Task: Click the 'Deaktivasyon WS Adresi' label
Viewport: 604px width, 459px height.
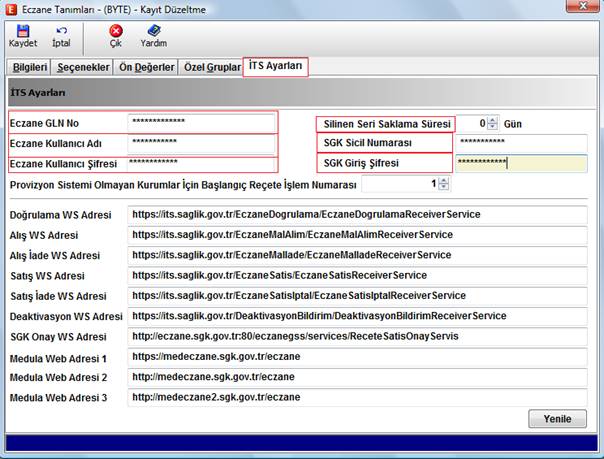Action: click(66, 317)
